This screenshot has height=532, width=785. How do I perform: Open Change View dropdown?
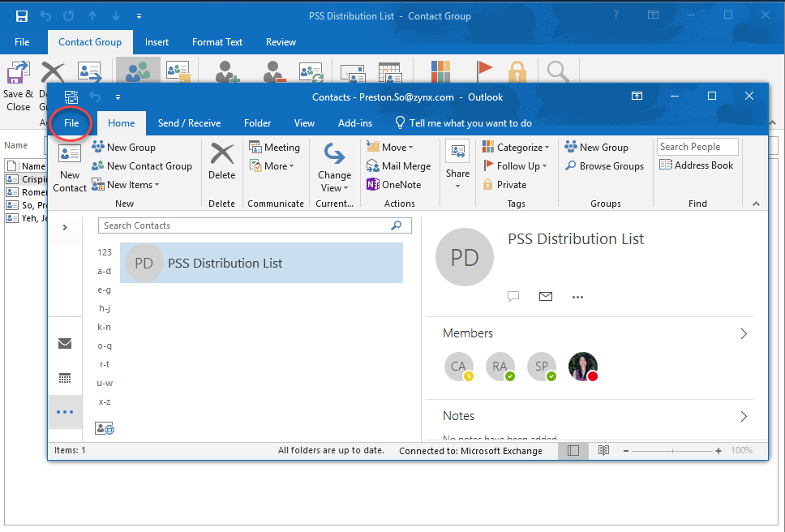pyautogui.click(x=334, y=168)
